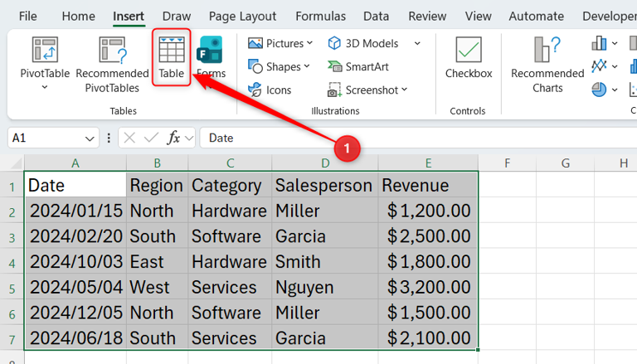
Task: Open the Pictures dropdown arrow
Action: pyautogui.click(x=309, y=42)
